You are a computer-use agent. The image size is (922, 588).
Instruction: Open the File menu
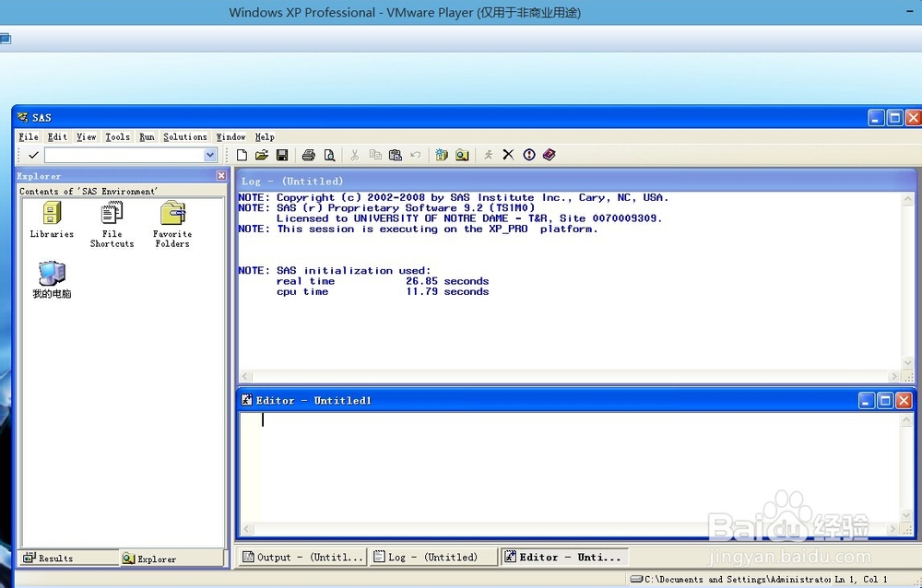coord(29,137)
